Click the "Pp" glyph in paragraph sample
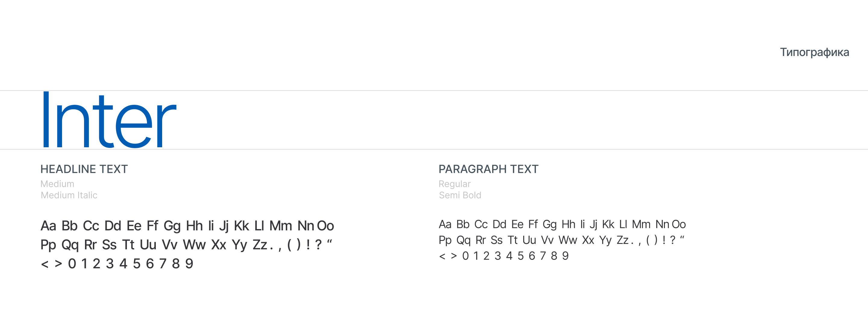This screenshot has height=318, width=868. point(445,241)
